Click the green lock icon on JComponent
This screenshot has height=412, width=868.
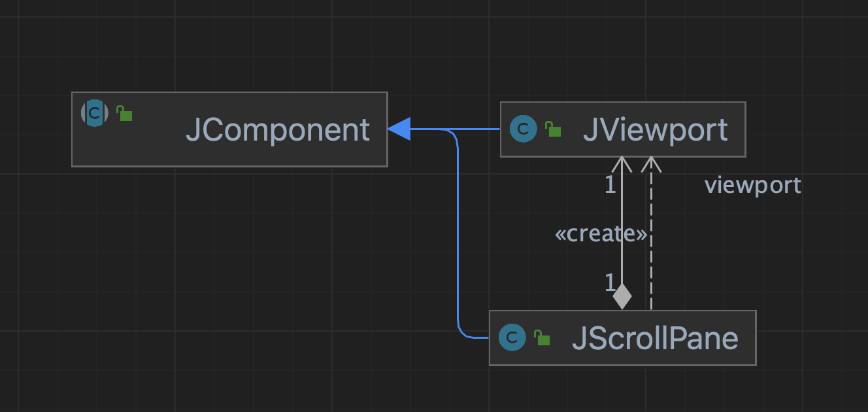(124, 114)
